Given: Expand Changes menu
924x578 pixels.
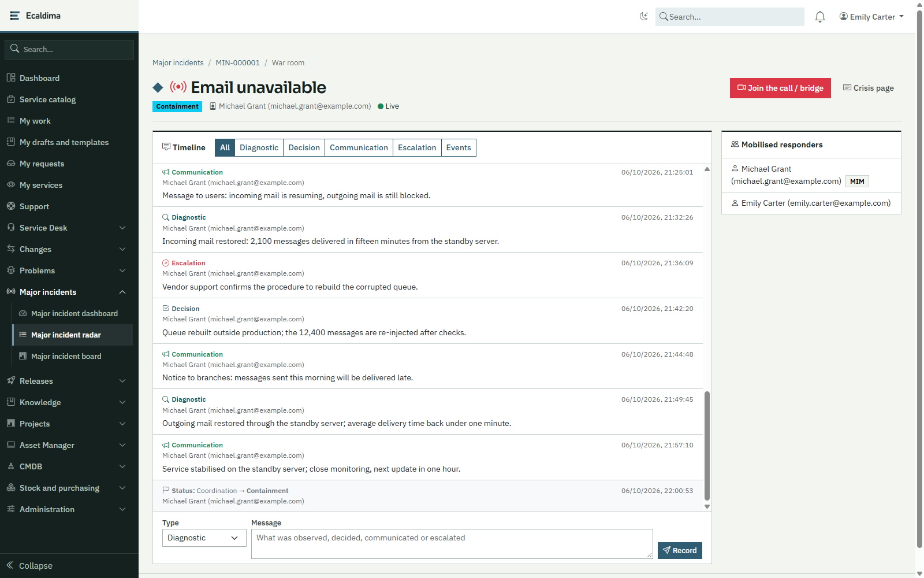Looking at the screenshot, I should pos(69,249).
